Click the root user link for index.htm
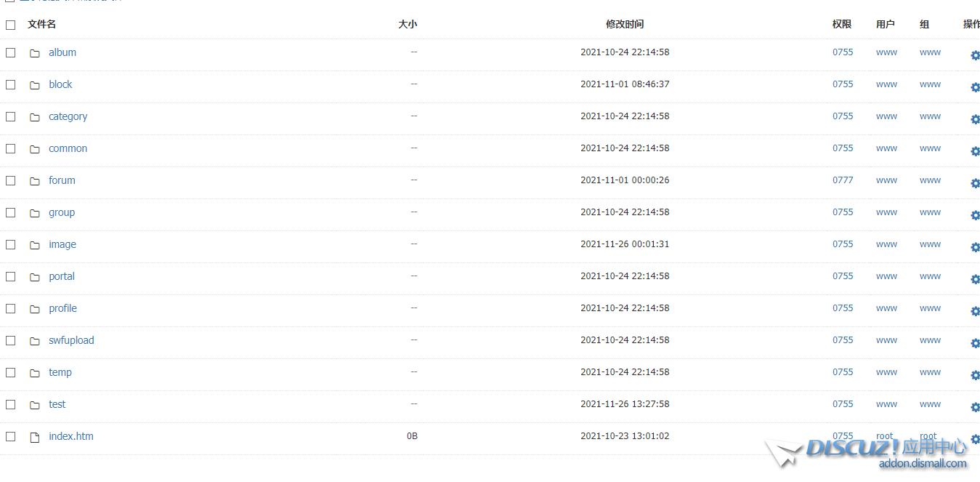The image size is (980, 482). tap(884, 436)
